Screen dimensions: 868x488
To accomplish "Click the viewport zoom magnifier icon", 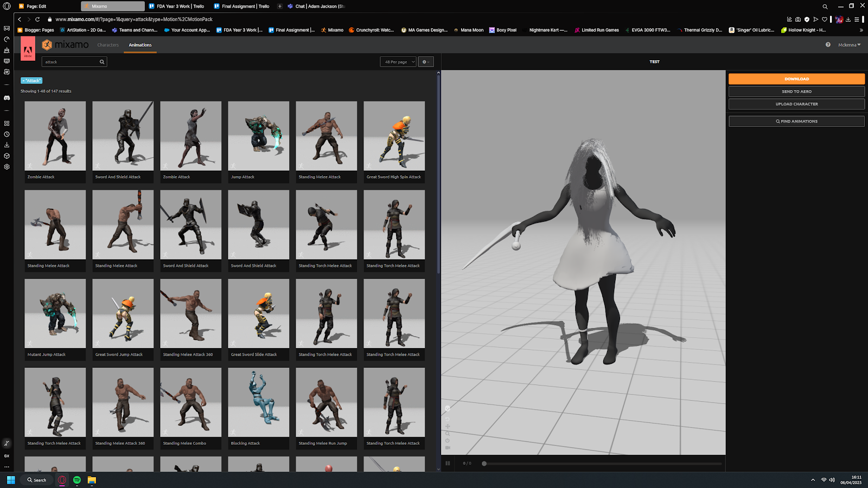I will pos(448,433).
